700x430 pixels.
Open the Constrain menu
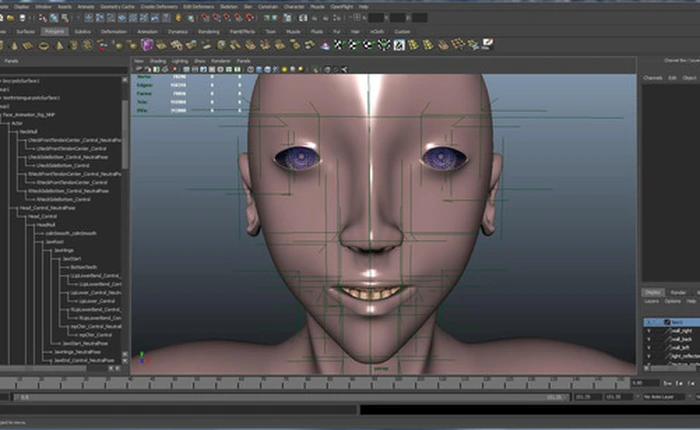pyautogui.click(x=268, y=7)
